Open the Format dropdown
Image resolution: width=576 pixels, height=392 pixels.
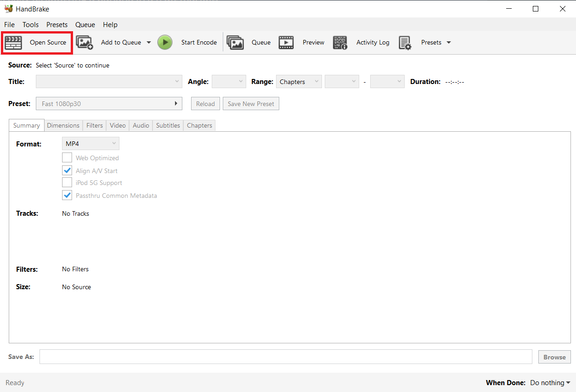point(90,143)
